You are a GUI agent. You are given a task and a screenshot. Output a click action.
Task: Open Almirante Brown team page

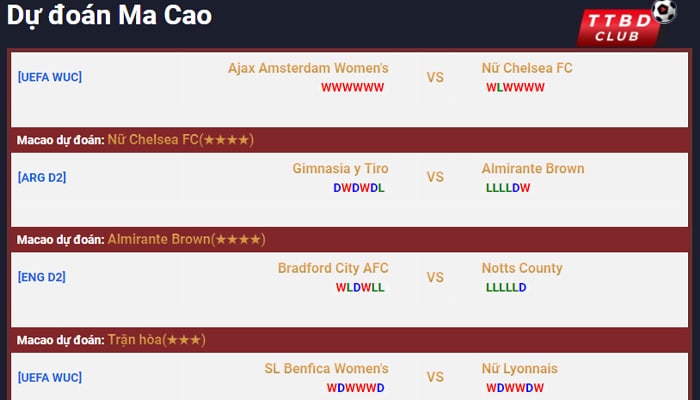pyautogui.click(x=533, y=168)
